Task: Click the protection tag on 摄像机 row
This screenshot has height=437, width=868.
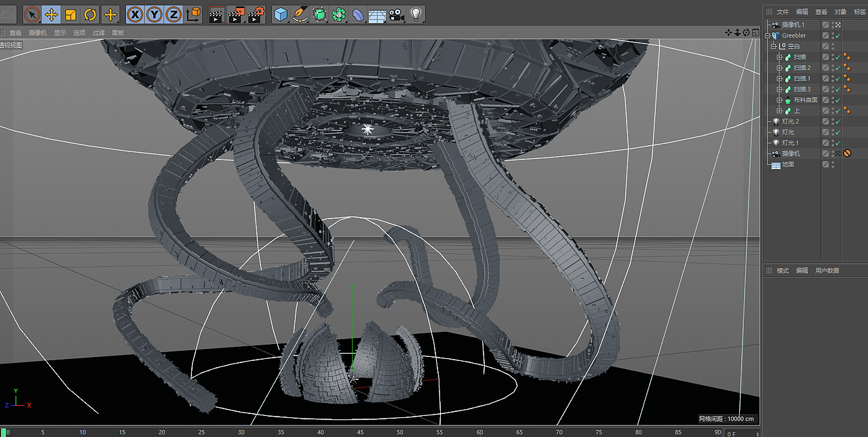Action: pyautogui.click(x=847, y=153)
